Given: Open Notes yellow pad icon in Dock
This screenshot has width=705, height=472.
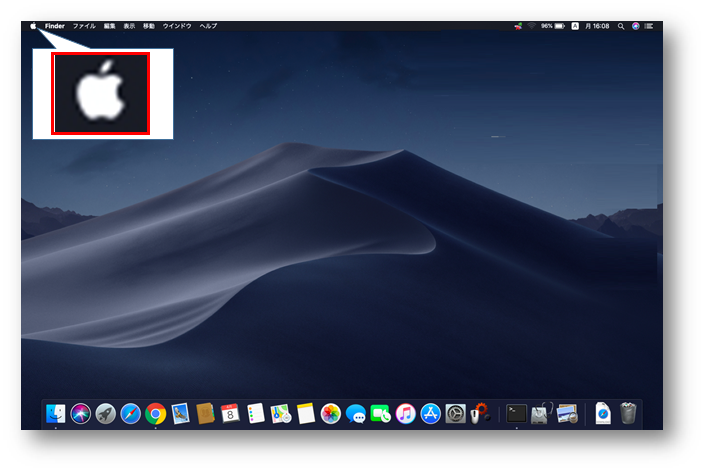Looking at the screenshot, I should coord(306,414).
